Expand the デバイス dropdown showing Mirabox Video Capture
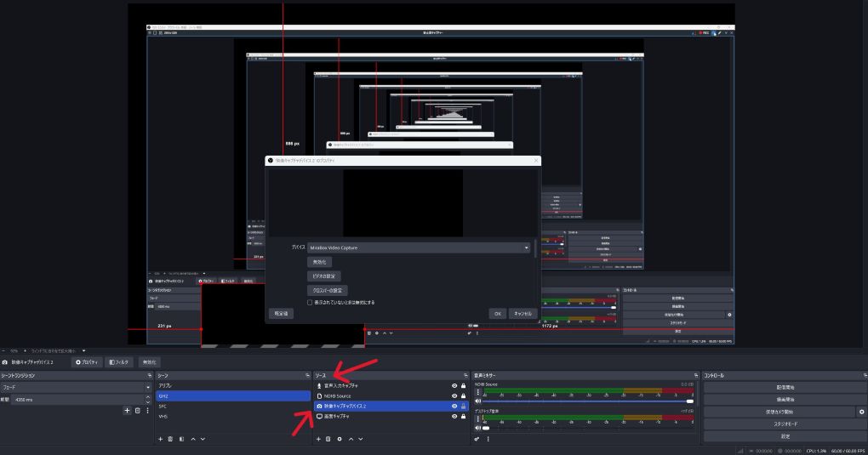 (x=418, y=247)
